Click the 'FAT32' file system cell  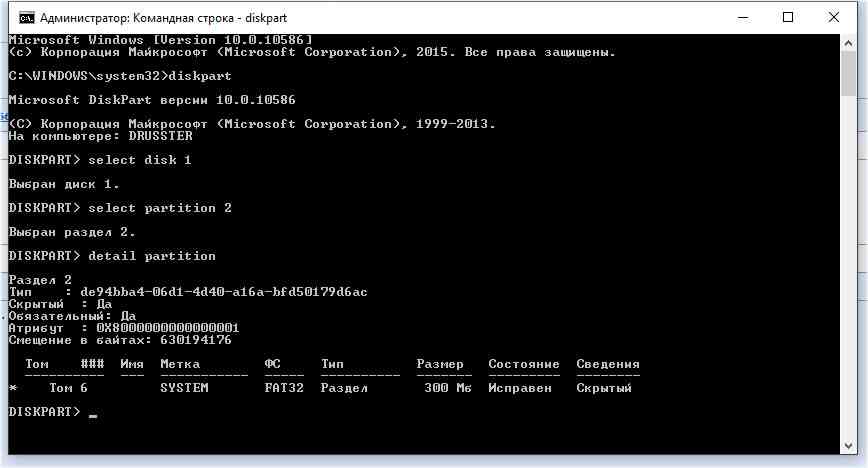pyautogui.click(x=284, y=388)
